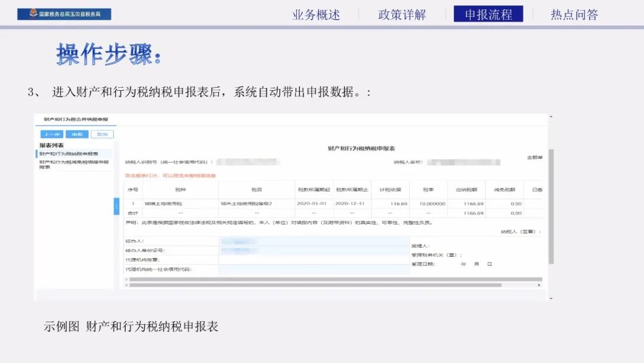Click the 合计 row label
This screenshot has height=363, width=644.
[133, 213]
